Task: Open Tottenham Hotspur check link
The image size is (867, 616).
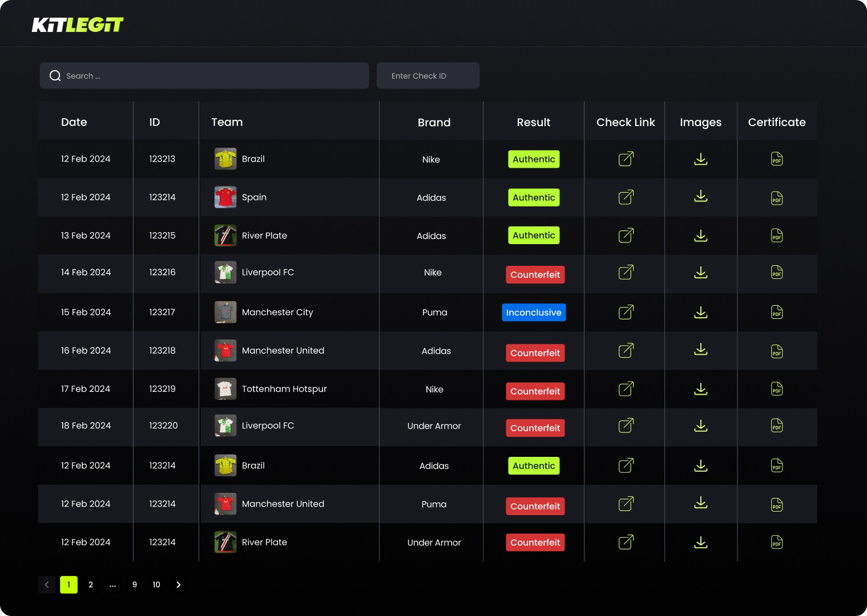Action: coord(626,388)
